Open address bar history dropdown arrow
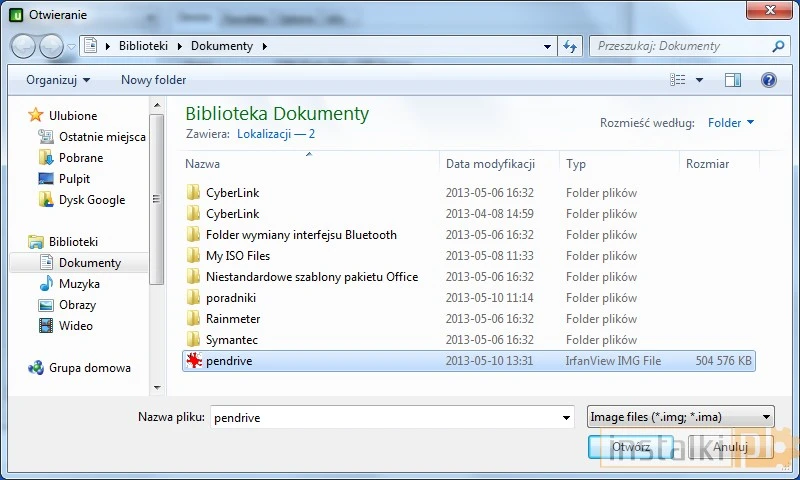800x480 pixels. point(547,46)
